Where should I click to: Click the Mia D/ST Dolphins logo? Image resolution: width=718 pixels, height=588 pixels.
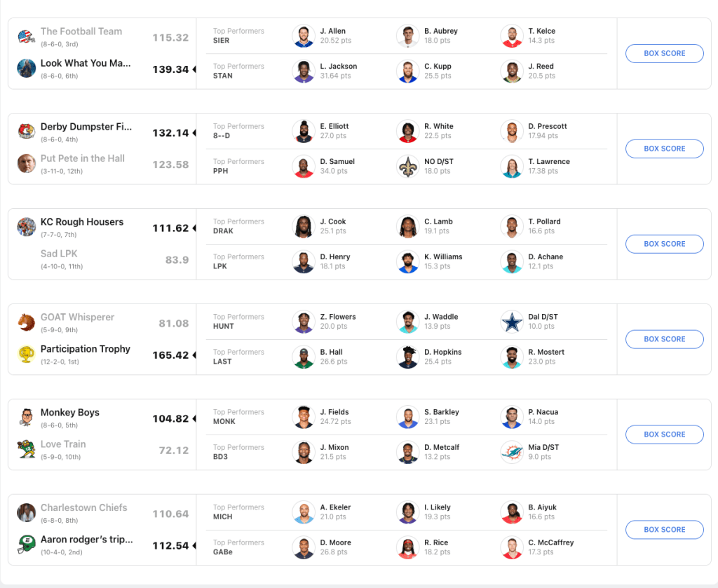512,452
